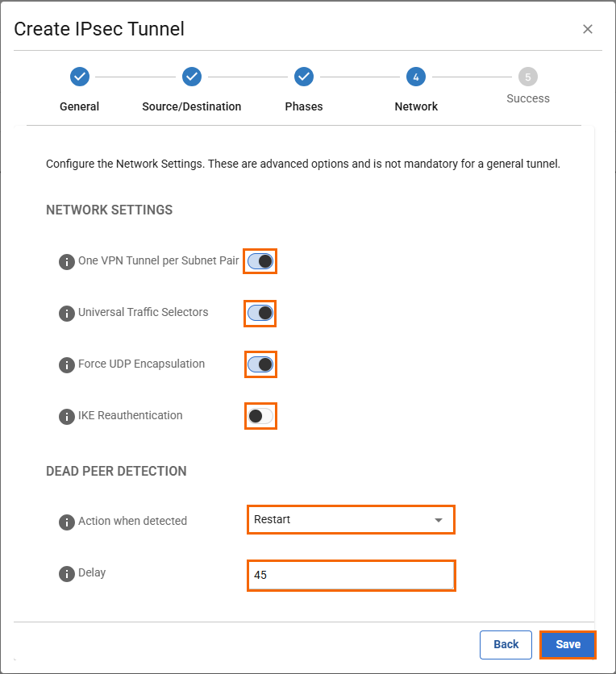Click info icon next to Universal Traffic Selectors

coord(67,314)
